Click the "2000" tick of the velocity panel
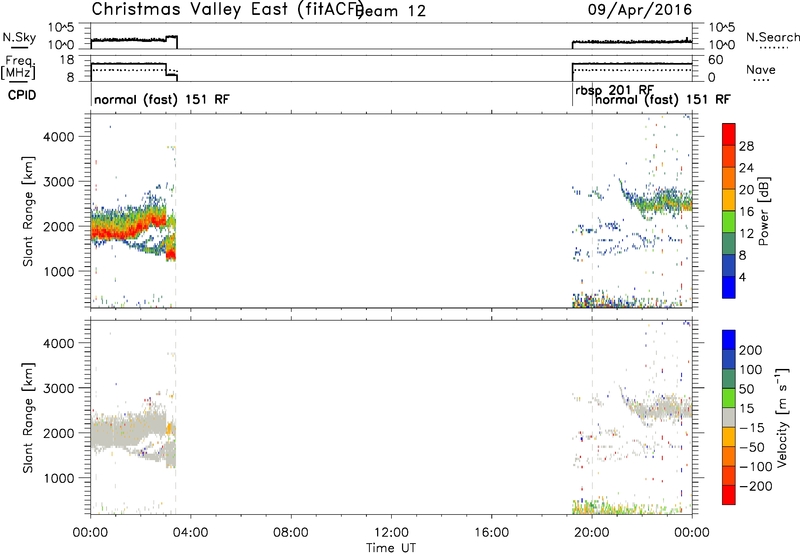 coord(58,434)
